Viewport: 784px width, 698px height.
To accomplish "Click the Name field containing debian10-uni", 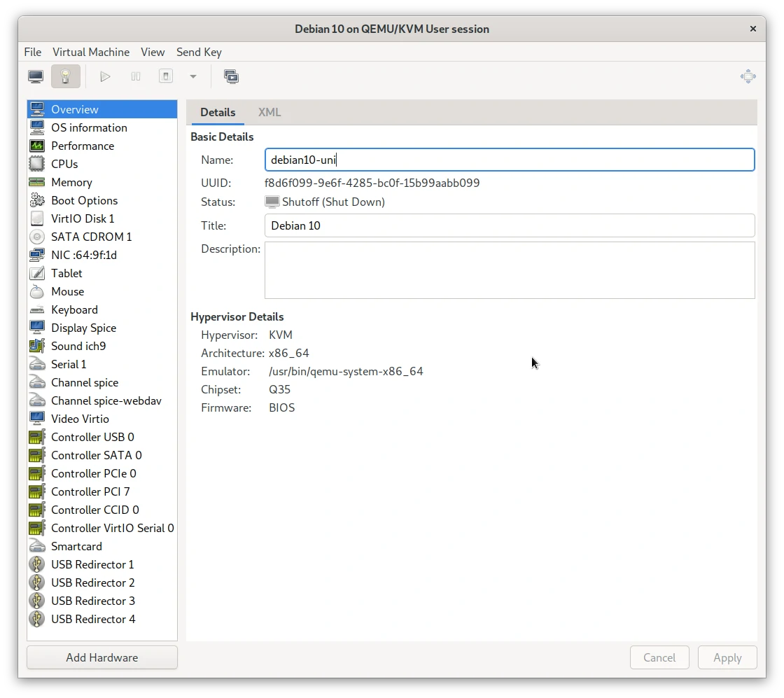I will tap(510, 160).
